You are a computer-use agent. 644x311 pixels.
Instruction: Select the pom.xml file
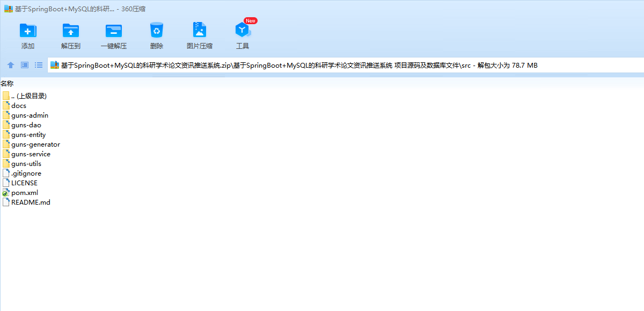[20, 192]
